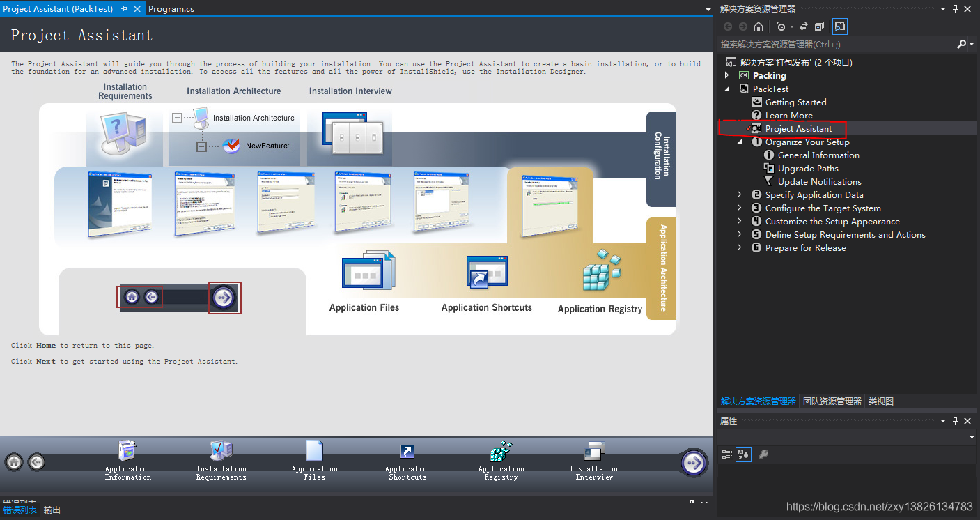Viewport: 980px width, 520px height.
Task: Click the Application Shortcuts diagram icon
Action: tap(487, 273)
